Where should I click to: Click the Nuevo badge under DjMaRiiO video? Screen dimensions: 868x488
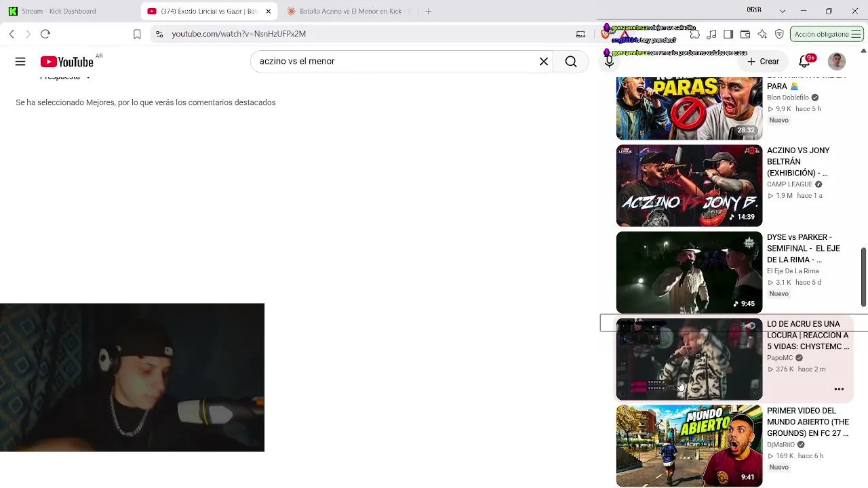coord(779,468)
